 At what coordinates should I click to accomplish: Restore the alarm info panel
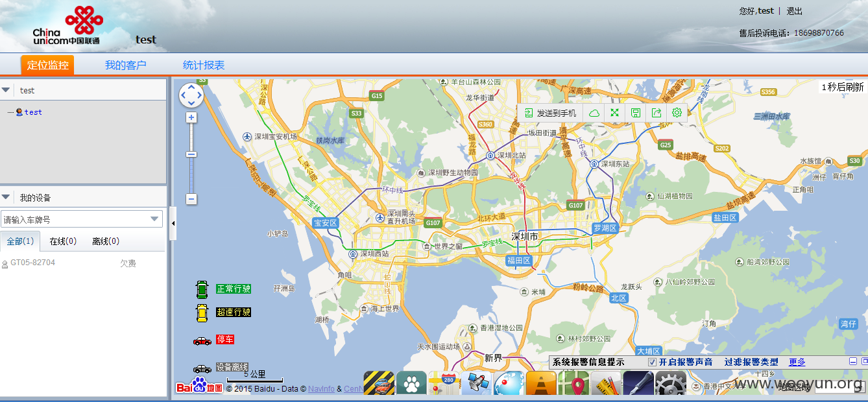[x=864, y=361]
